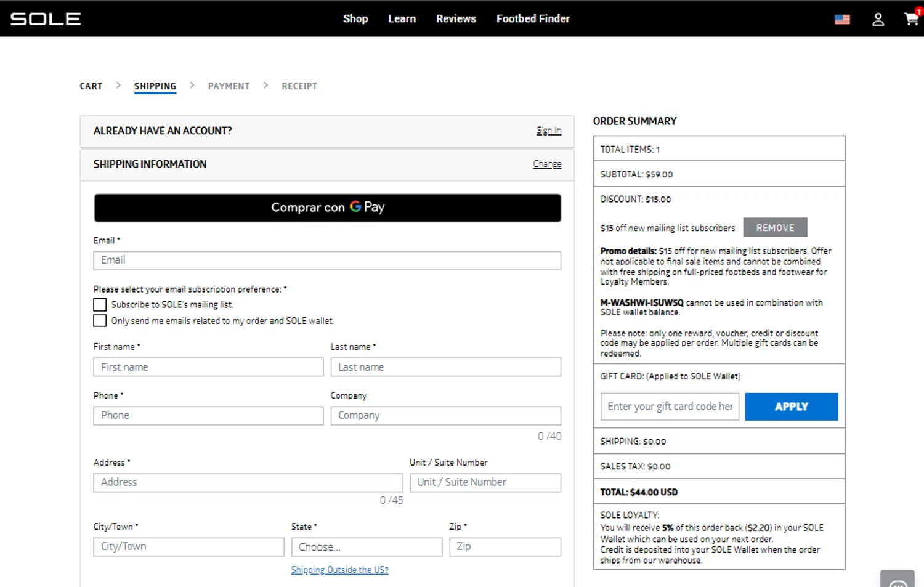The width and height of the screenshot is (924, 587).
Task: Click the SUBTOTAL: $59.00 text
Action: (x=636, y=174)
